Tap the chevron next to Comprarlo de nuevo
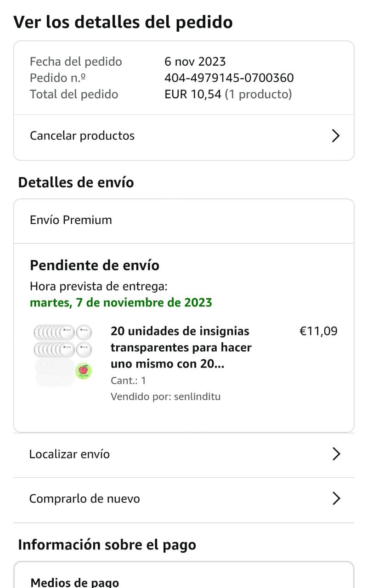Screen dimensions: 367x588 (336, 499)
